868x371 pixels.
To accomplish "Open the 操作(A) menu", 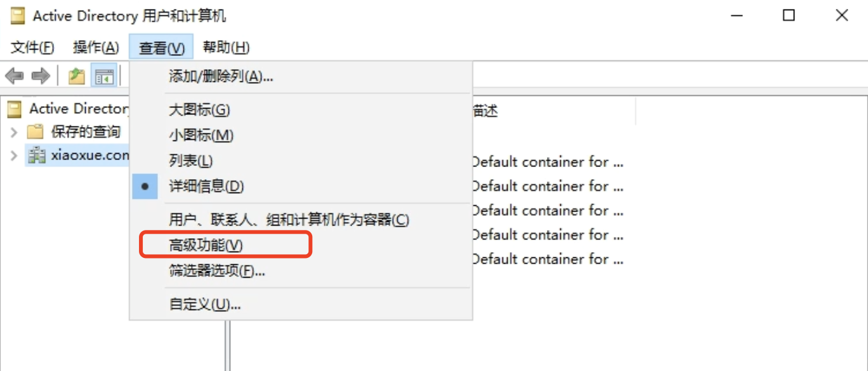I will 96,47.
